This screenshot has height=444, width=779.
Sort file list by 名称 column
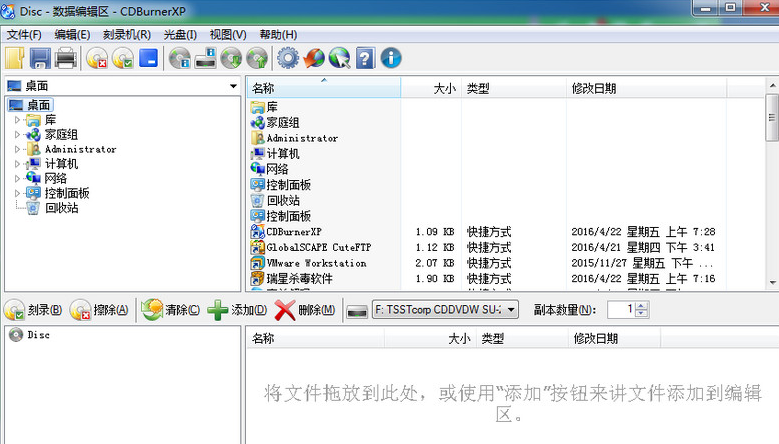coord(323,88)
